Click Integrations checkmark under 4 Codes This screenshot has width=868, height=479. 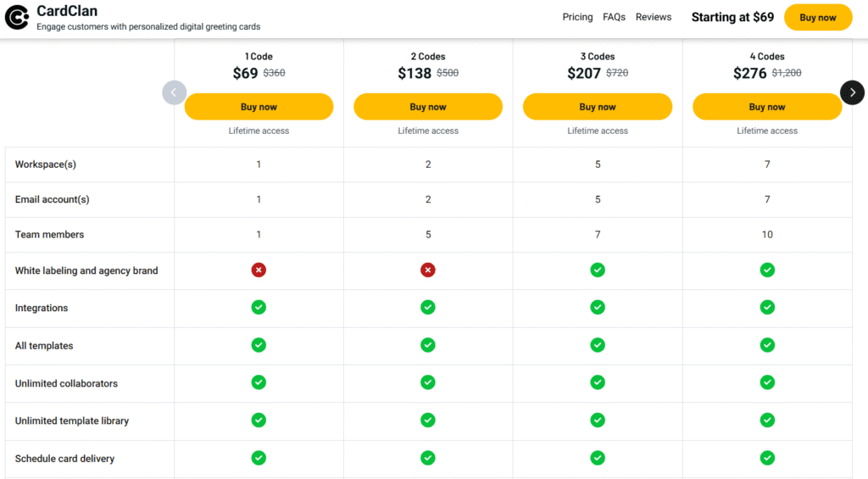pos(767,308)
